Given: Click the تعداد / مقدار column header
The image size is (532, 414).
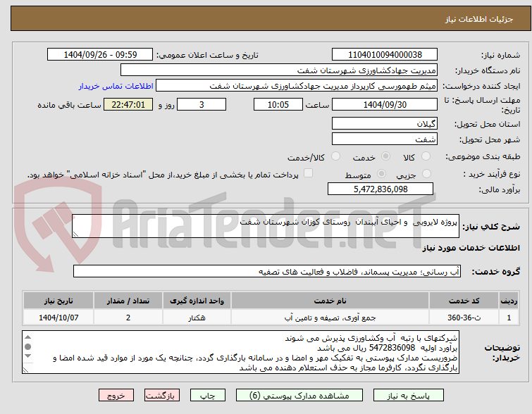Looking at the screenshot, I should coord(128,301).
